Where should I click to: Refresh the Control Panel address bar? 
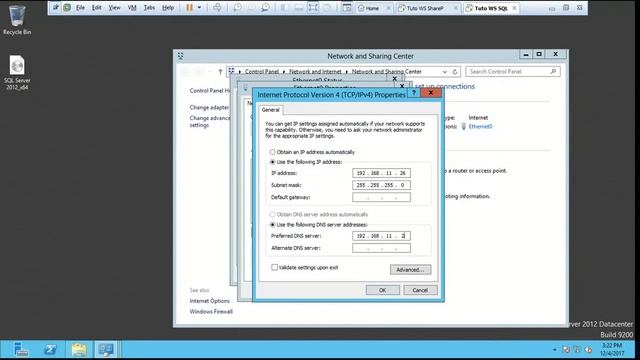point(455,71)
